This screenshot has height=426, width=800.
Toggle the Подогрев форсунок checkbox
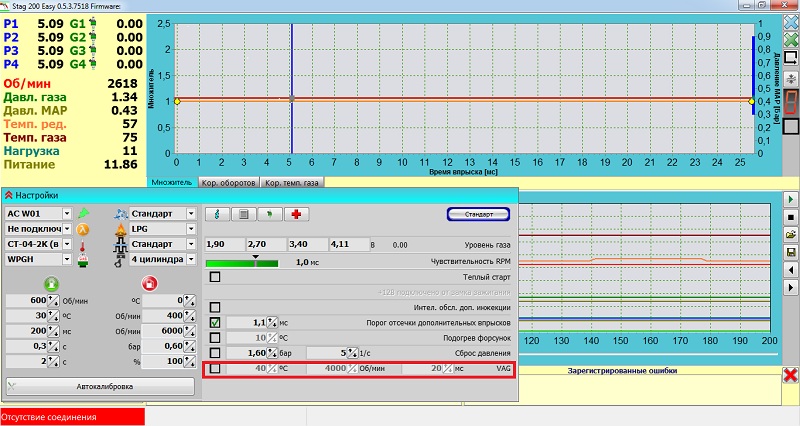(x=215, y=338)
